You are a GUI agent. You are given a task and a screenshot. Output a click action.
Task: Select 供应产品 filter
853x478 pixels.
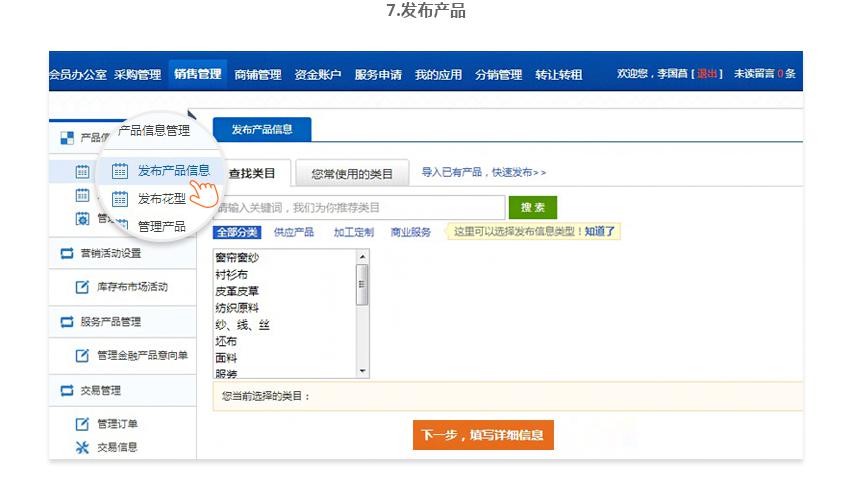pos(294,232)
